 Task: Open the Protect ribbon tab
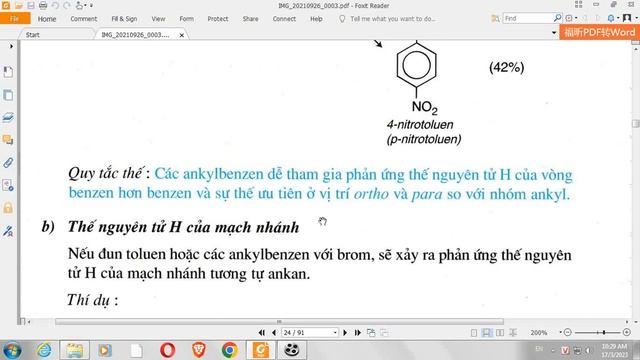tap(218, 19)
